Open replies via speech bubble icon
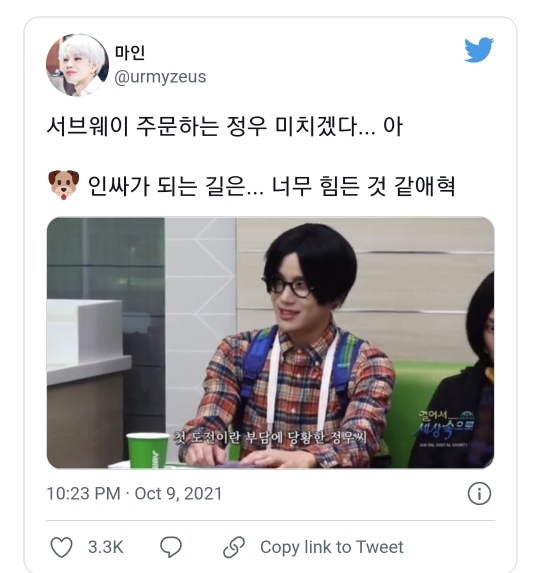 (171, 547)
